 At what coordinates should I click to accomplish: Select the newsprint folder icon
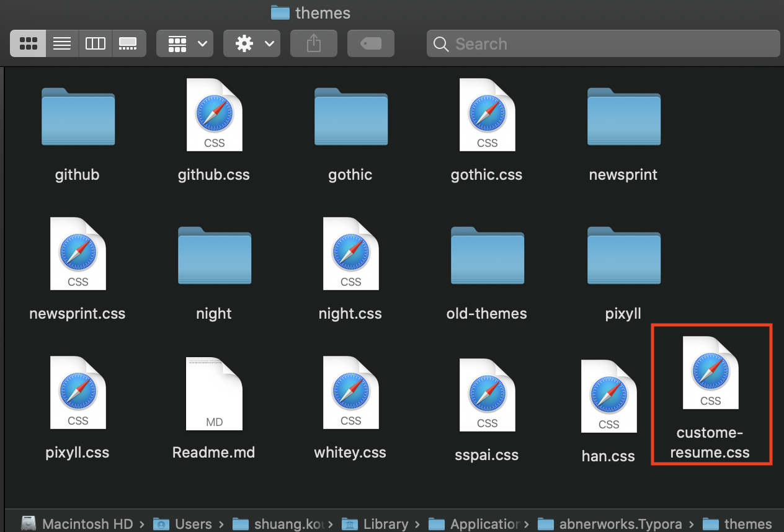click(x=623, y=117)
